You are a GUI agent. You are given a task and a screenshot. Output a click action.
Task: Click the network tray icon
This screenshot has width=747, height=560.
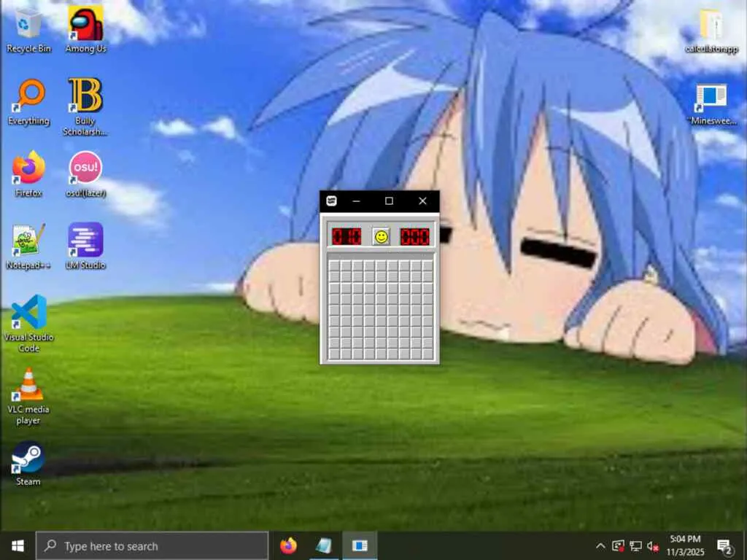point(635,545)
